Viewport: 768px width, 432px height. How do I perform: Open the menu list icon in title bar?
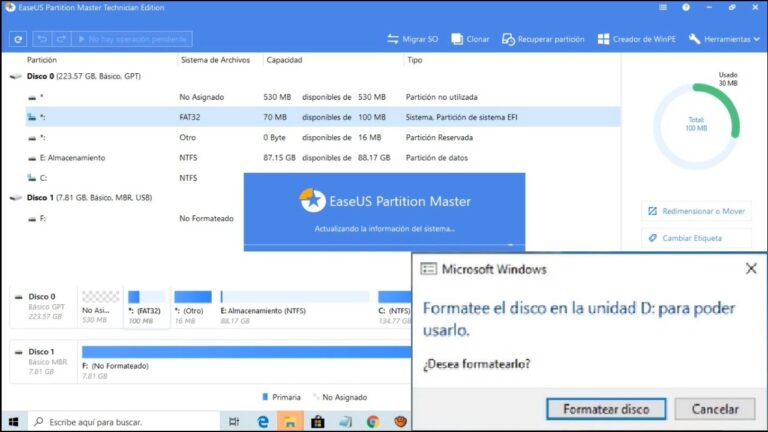(663, 7)
